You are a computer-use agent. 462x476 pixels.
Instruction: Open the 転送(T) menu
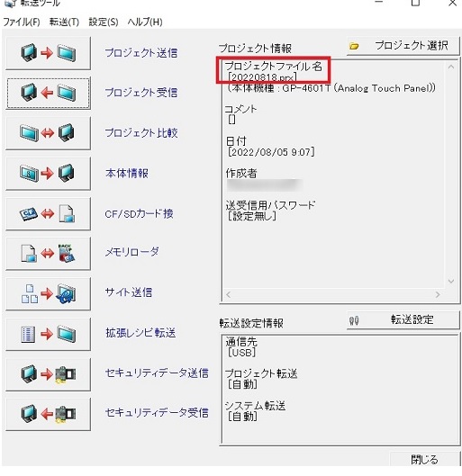(64, 22)
